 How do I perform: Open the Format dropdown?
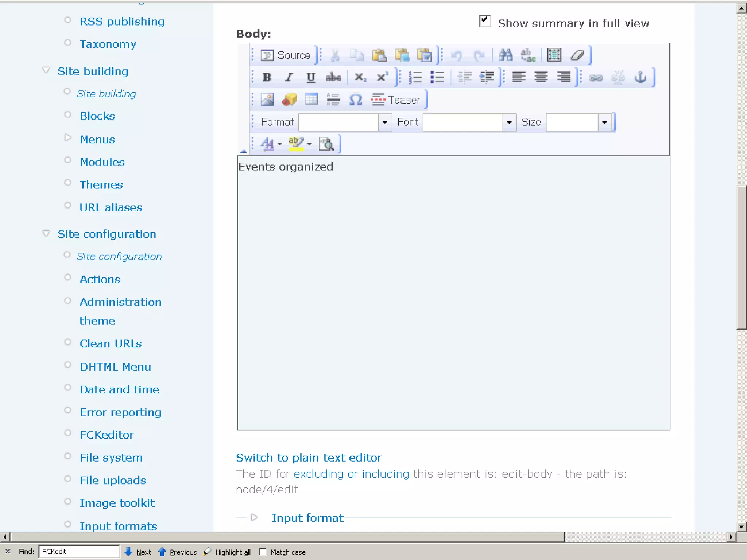click(x=384, y=122)
